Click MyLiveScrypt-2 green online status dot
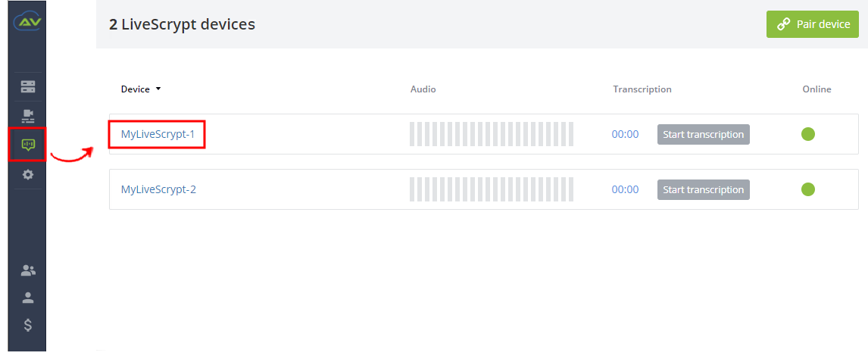 point(808,189)
